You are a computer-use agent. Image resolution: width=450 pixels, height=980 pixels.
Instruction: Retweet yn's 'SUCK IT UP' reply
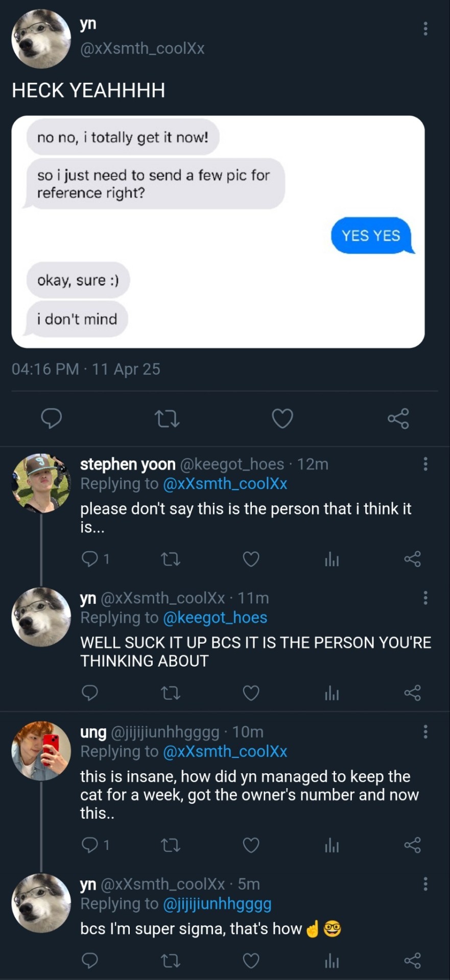[171, 693]
